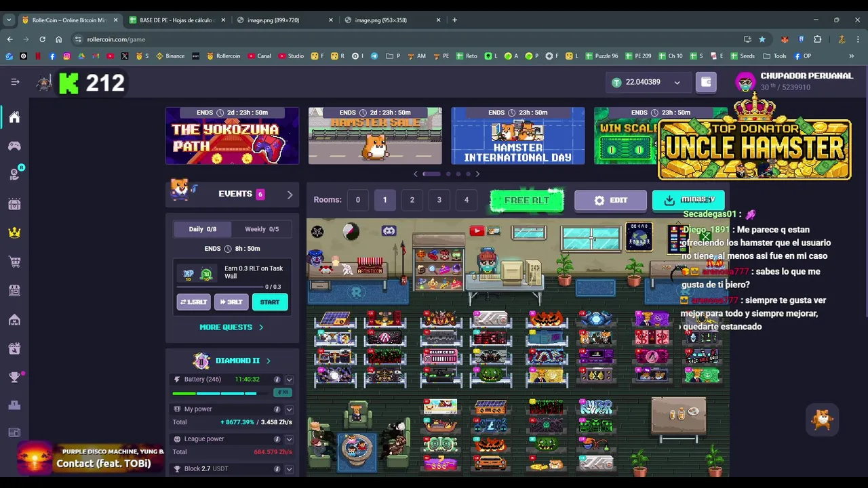
Task: Open the Facebook bookmark icon
Action: click(x=52, y=56)
